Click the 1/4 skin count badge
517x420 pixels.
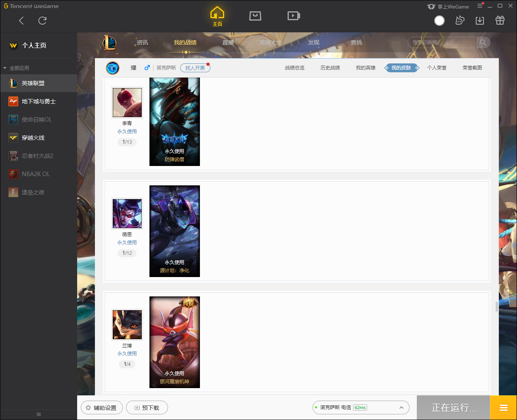point(127,364)
